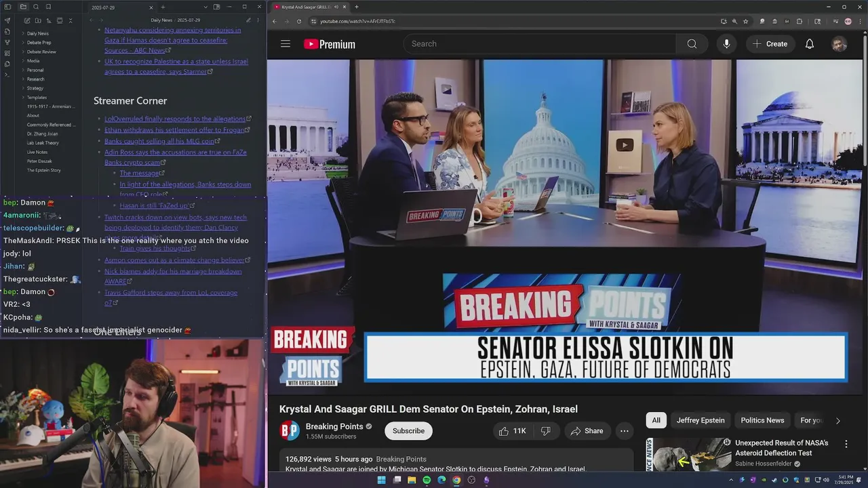Open more actions menu beside Share
The height and width of the screenshot is (488, 868).
[625, 431]
